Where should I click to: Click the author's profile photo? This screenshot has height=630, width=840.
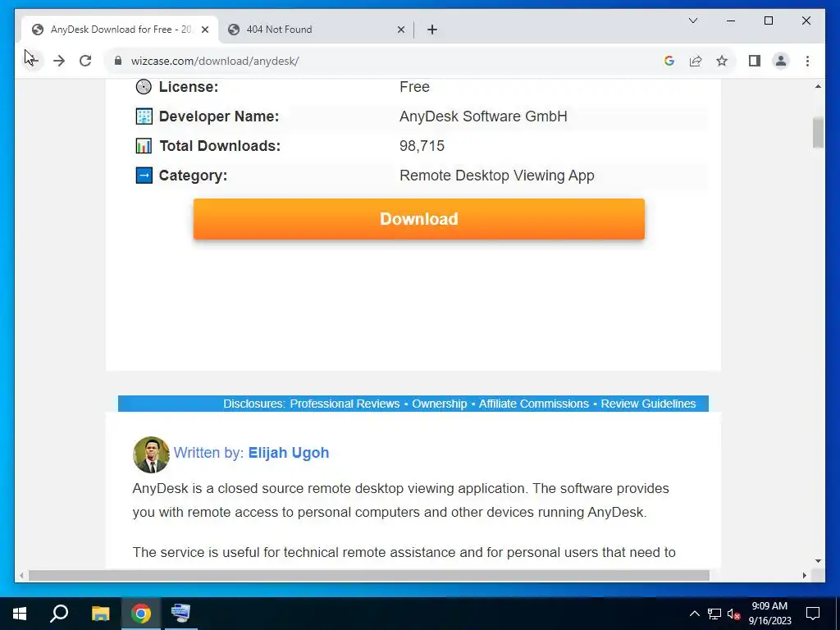(x=151, y=454)
